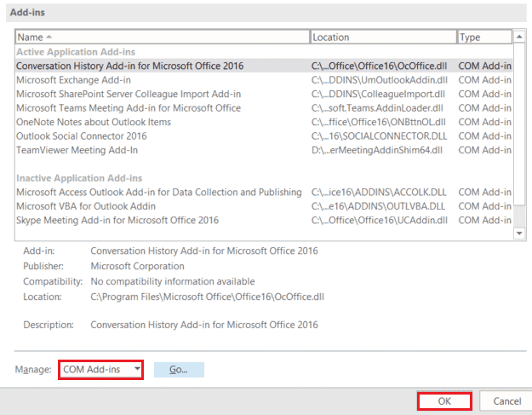Click the scrollbar up arrow
Viewport: 532px width, 415px height.
tap(519, 37)
